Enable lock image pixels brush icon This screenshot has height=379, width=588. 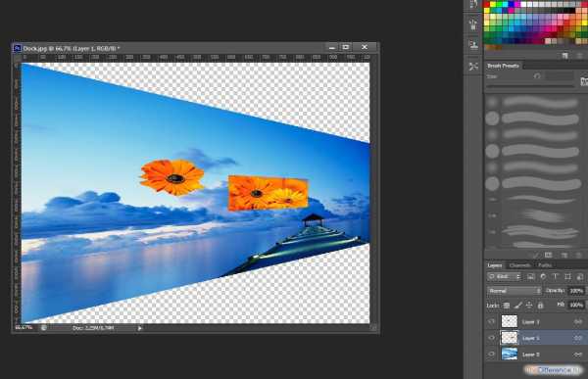(x=517, y=306)
